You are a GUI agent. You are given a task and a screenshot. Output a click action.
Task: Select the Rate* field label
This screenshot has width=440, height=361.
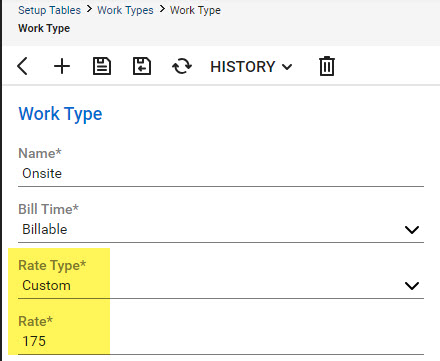pyautogui.click(x=35, y=321)
